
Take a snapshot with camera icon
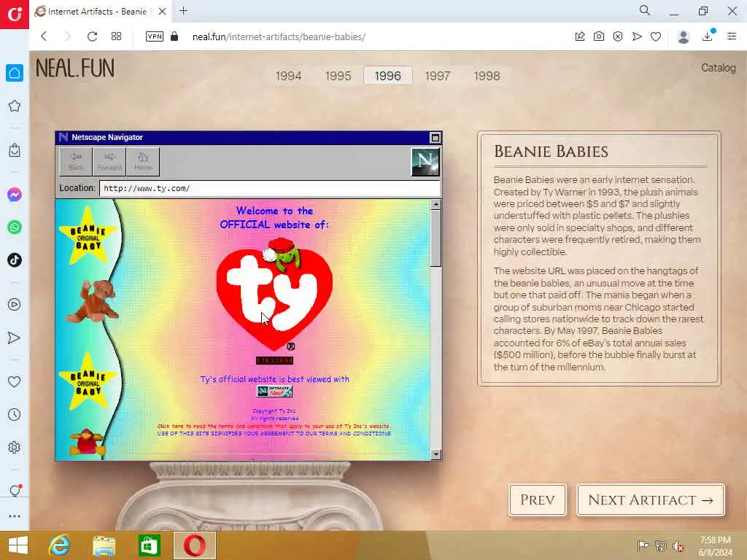coord(599,36)
